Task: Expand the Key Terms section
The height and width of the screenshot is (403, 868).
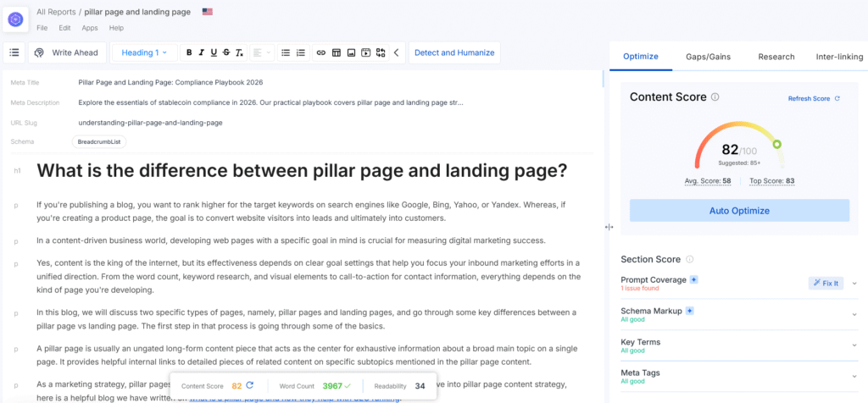Action: coord(854,345)
